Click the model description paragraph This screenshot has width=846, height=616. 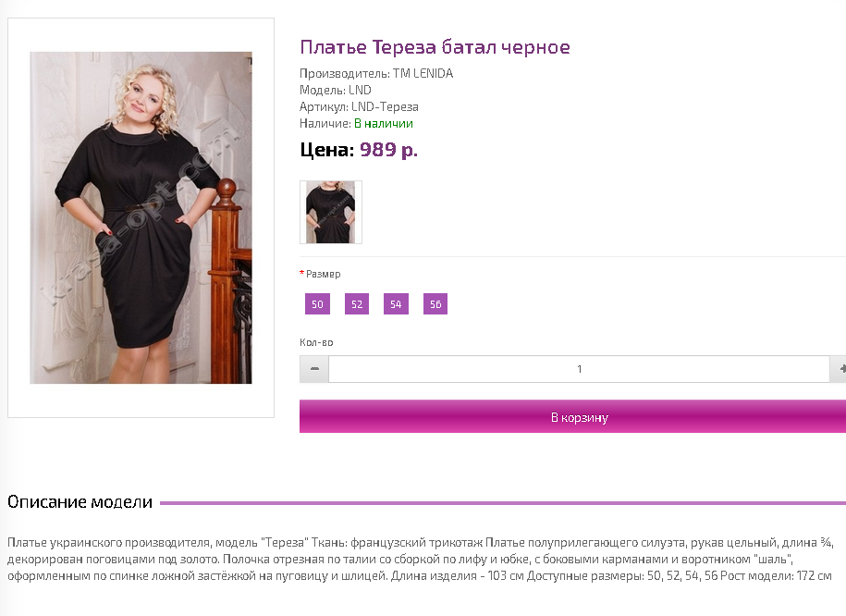click(x=421, y=559)
